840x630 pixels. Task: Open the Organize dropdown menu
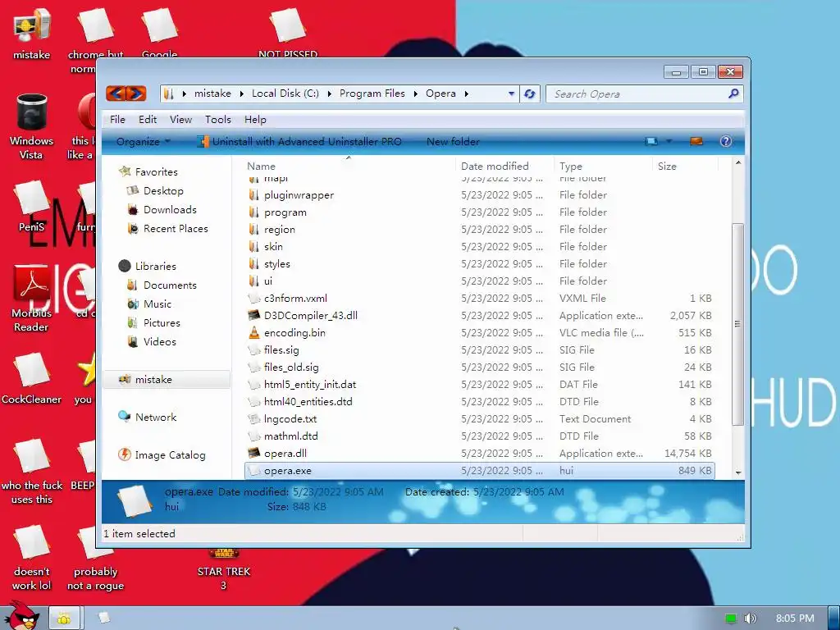pyautogui.click(x=143, y=141)
